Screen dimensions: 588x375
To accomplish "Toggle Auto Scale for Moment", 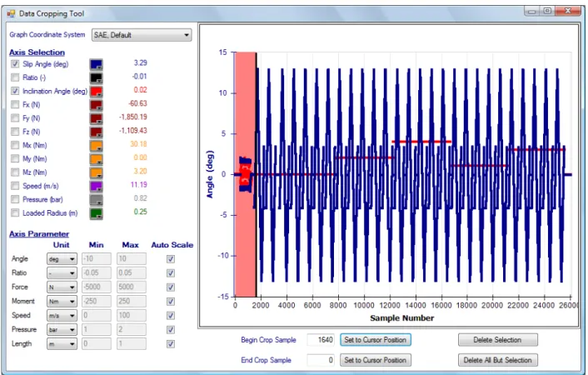I will [171, 302].
